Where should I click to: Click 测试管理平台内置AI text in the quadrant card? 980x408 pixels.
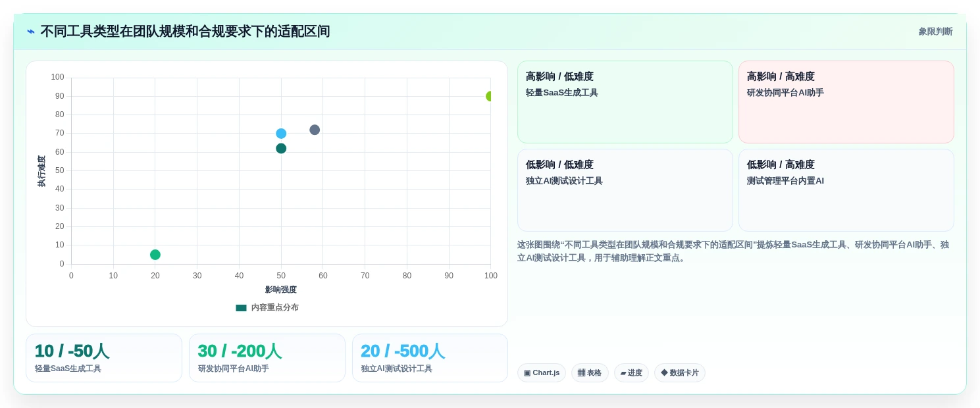[x=785, y=181]
